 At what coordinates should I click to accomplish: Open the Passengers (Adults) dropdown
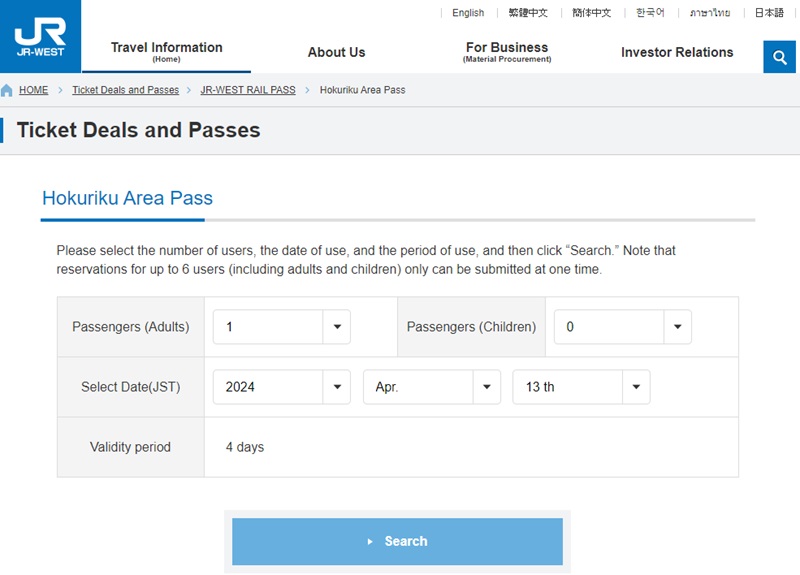(281, 327)
